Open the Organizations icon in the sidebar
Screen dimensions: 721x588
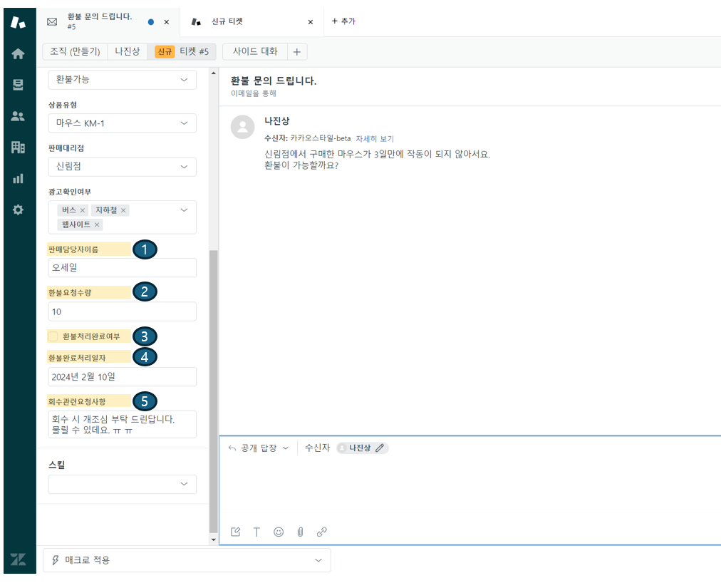click(19, 146)
